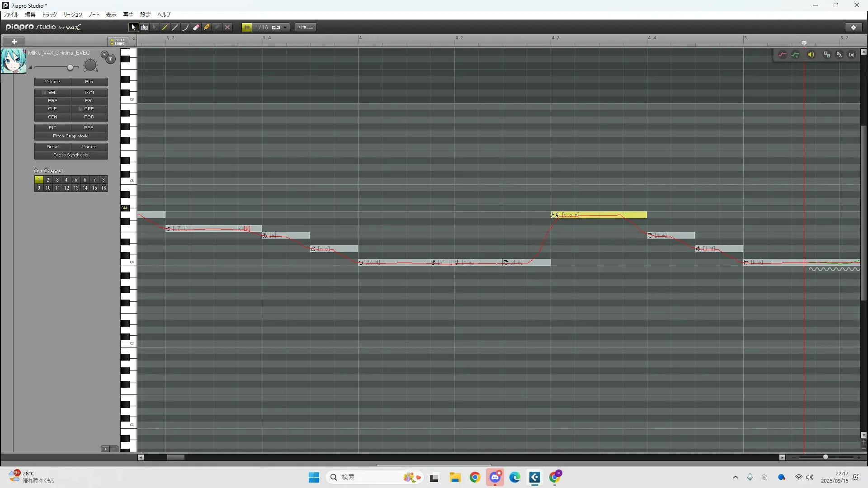868x488 pixels.
Task: Click the phoneme [a] display icon
Action: click(x=852, y=55)
